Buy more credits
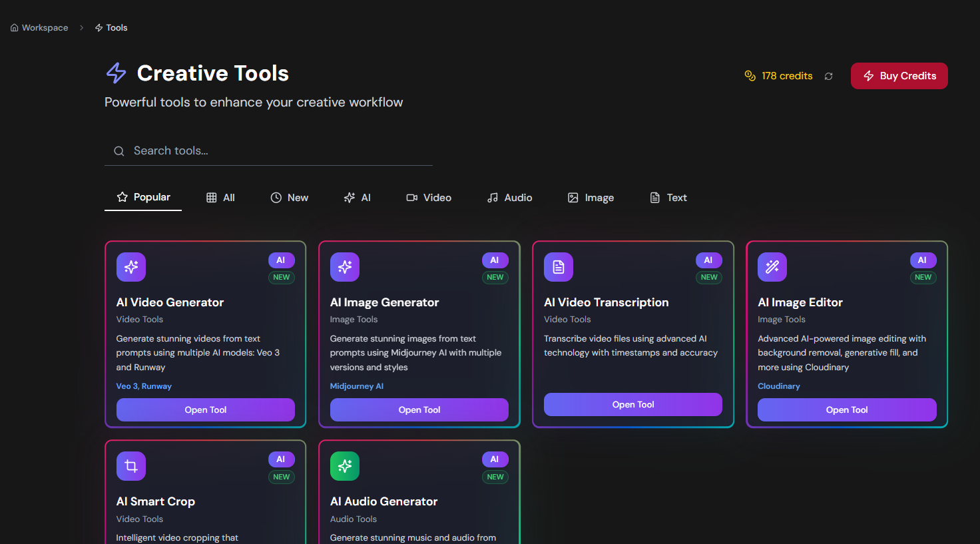 [899, 76]
